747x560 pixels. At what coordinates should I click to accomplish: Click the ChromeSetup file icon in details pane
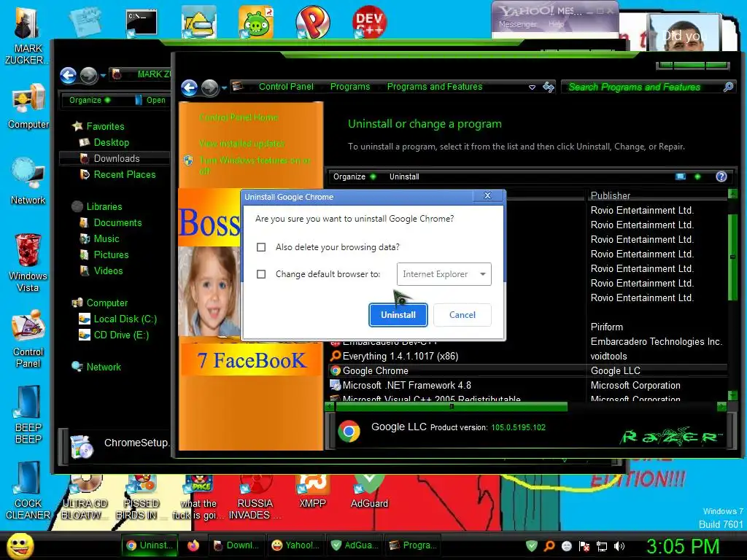point(82,446)
